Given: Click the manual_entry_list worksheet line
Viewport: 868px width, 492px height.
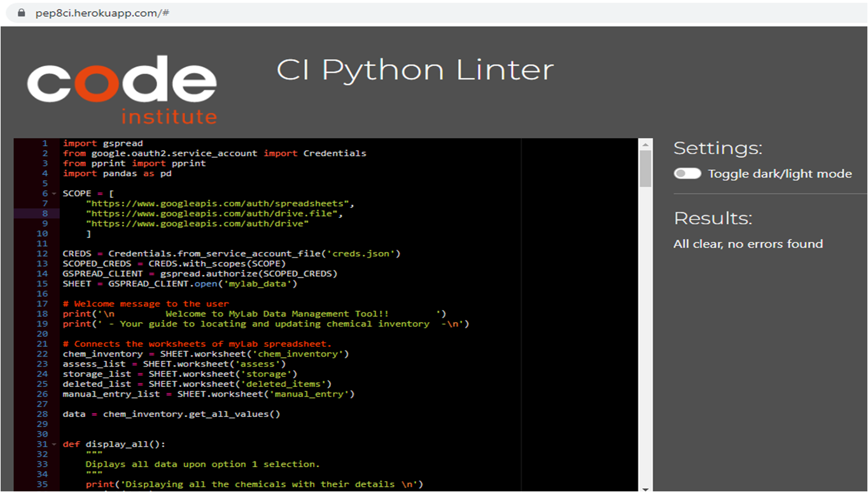Looking at the screenshot, I should pyautogui.click(x=209, y=394).
